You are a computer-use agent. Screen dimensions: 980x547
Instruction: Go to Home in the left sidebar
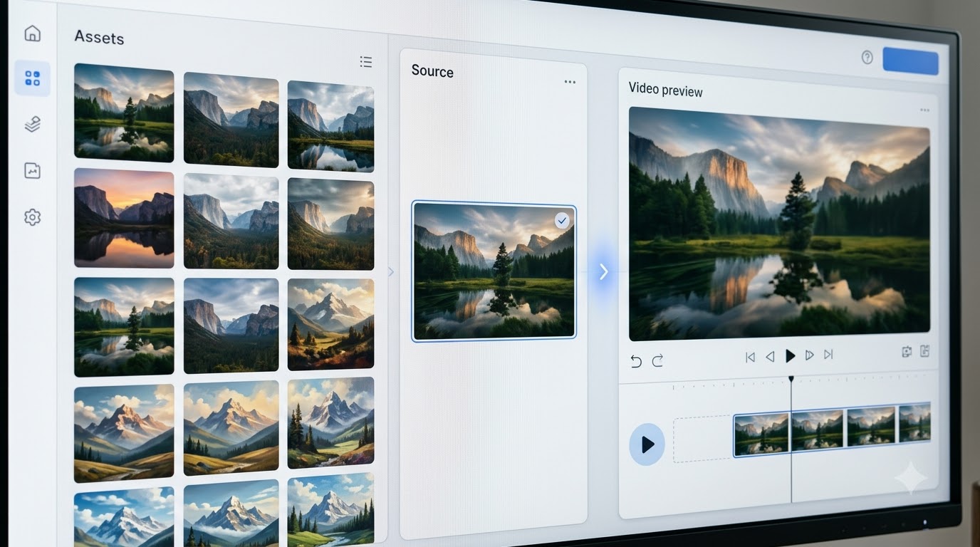[x=32, y=33]
